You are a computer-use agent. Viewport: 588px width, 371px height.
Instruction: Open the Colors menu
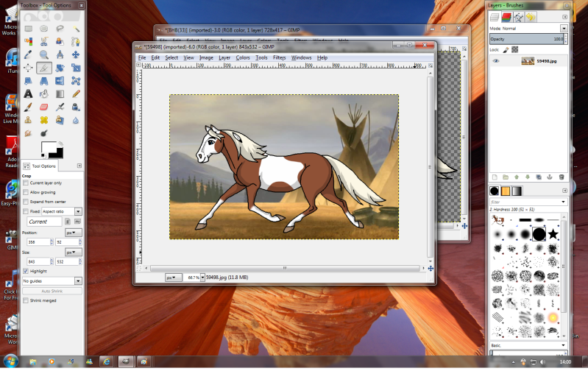[243, 57]
